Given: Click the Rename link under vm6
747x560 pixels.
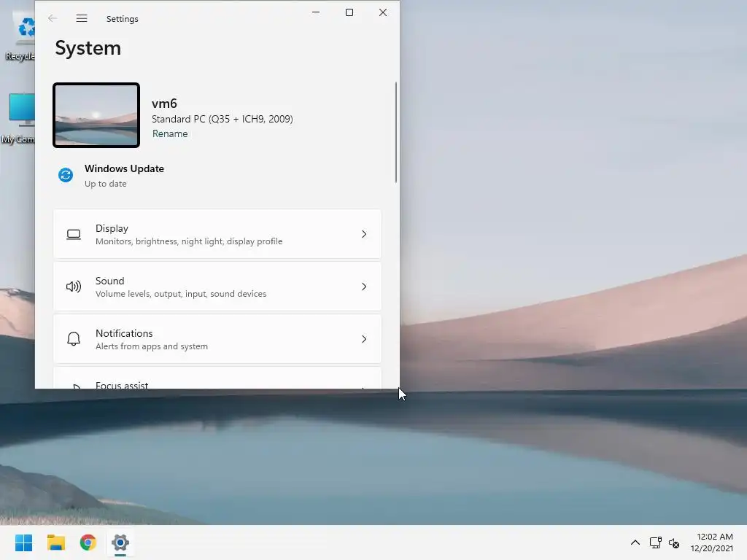Looking at the screenshot, I should [x=170, y=134].
